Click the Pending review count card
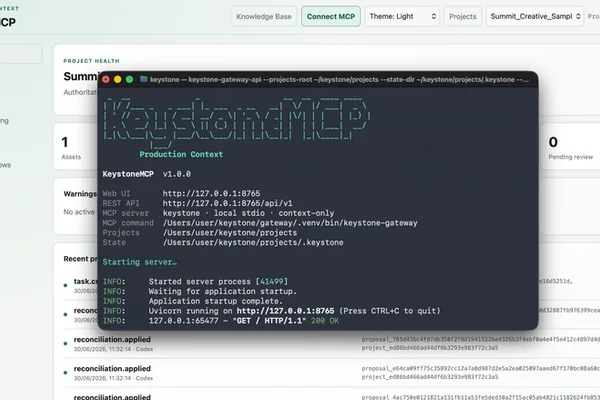This screenshot has height=400, width=600. pos(570,146)
